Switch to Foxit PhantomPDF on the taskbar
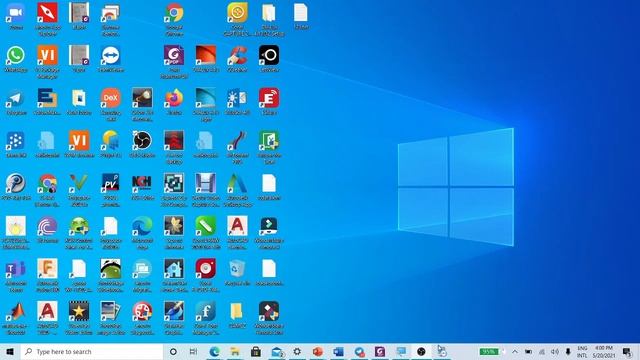The height and width of the screenshot is (360, 640). click(x=380, y=351)
